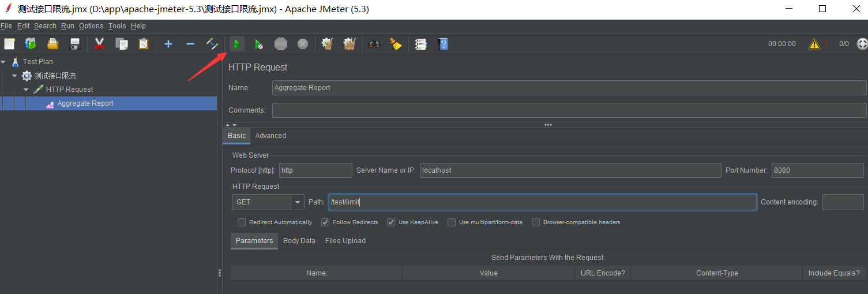Click the Include Equals? column header
Image resolution: width=868 pixels, height=294 pixels.
(x=834, y=273)
